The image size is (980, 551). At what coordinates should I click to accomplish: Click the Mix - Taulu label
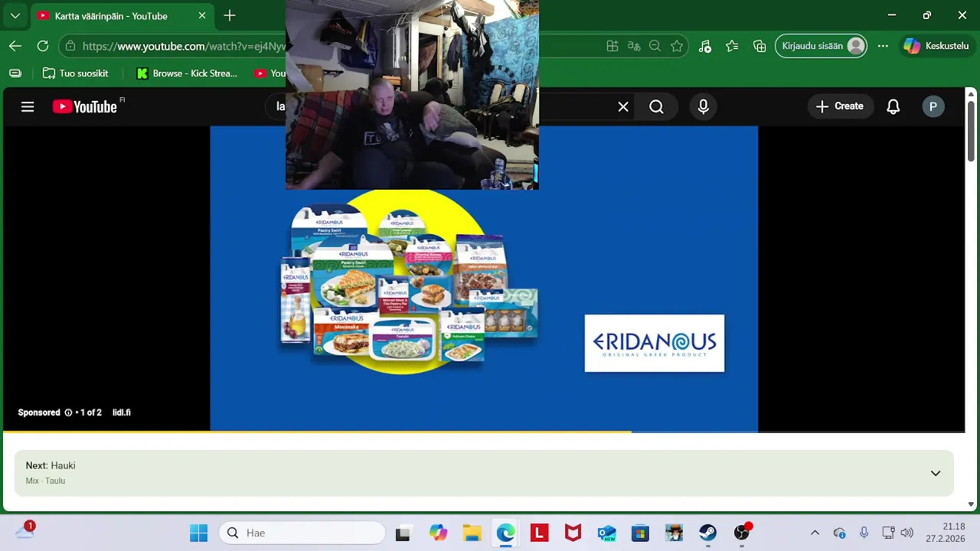pyautogui.click(x=45, y=481)
